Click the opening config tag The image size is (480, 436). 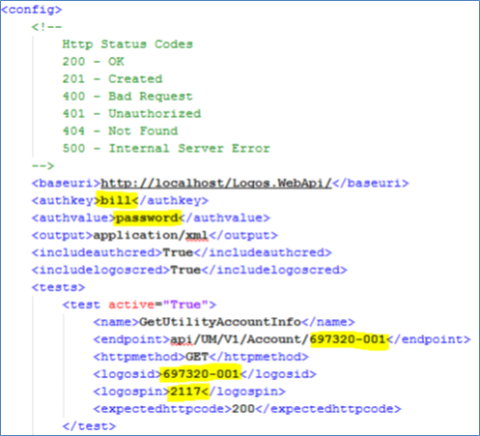31,10
